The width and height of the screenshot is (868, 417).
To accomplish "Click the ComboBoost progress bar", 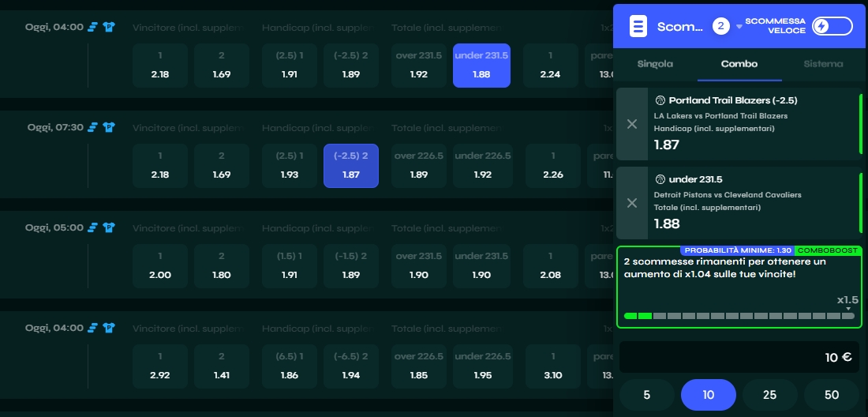I will click(x=739, y=316).
